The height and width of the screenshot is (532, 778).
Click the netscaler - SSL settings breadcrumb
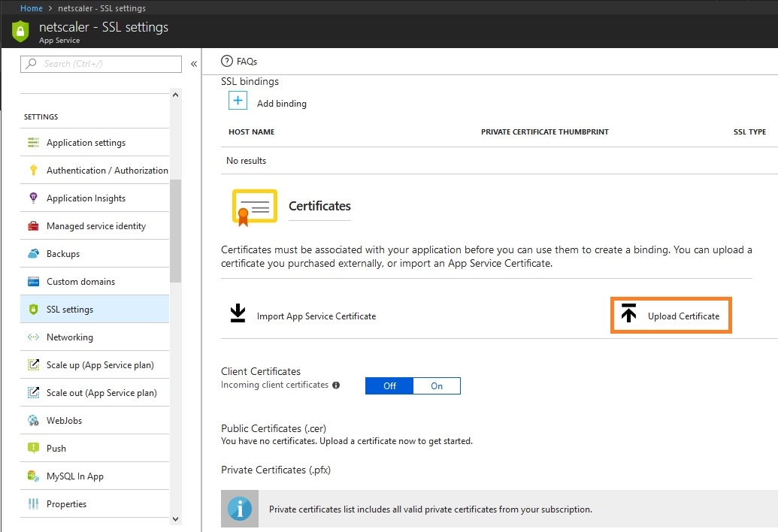101,8
